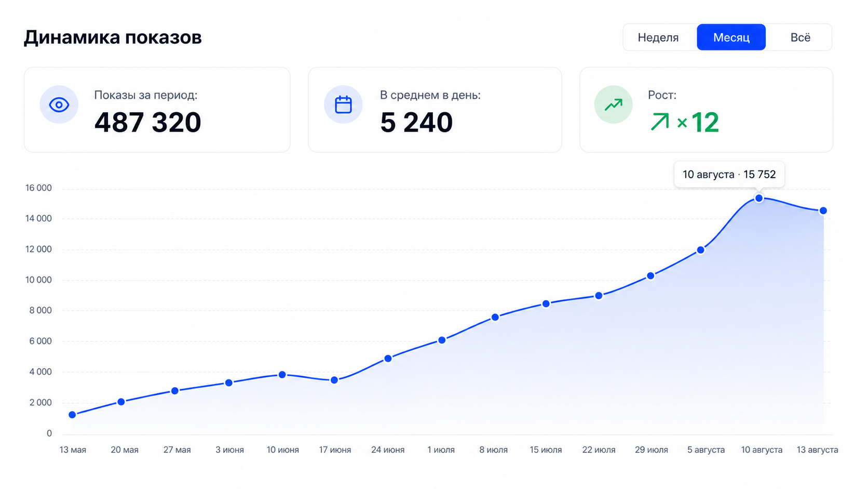Click the last data point for 13 августа
The height and width of the screenshot is (489, 868).
(823, 210)
